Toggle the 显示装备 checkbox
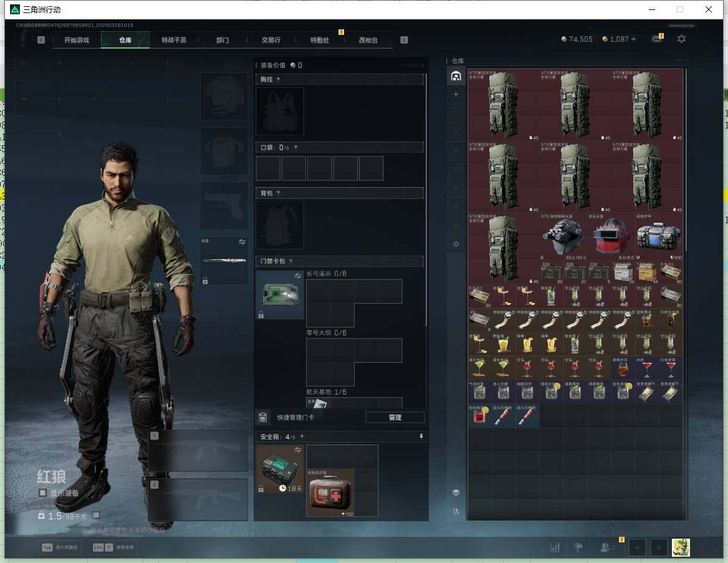The height and width of the screenshot is (563, 728). pyautogui.click(x=43, y=493)
